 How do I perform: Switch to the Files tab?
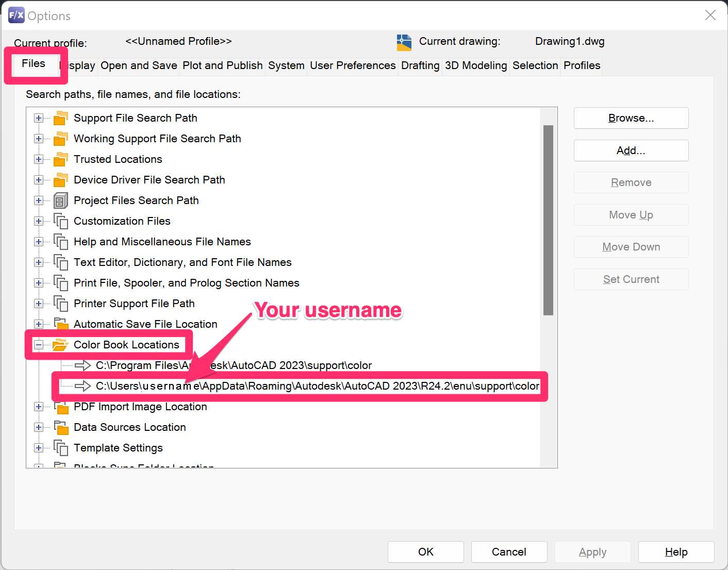click(34, 63)
